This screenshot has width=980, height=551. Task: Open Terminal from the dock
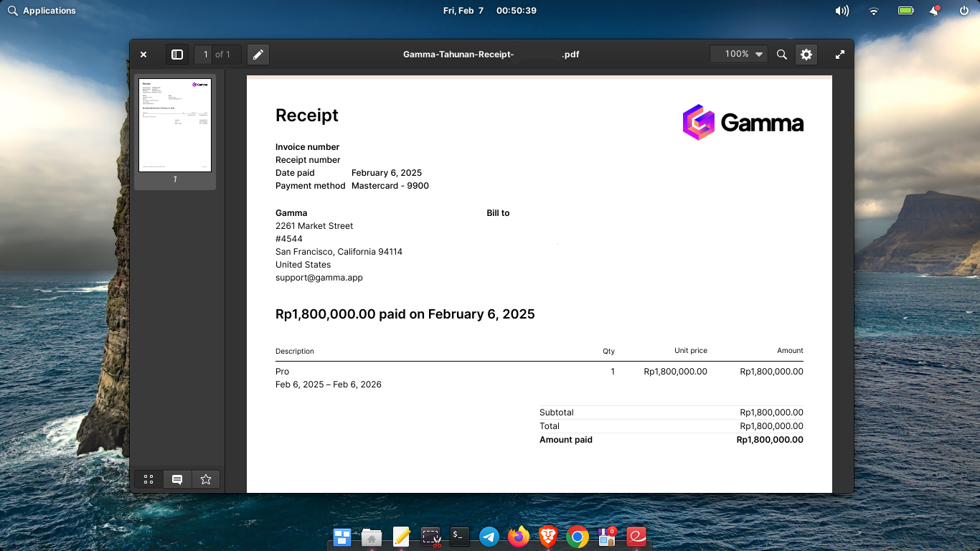[x=460, y=536]
